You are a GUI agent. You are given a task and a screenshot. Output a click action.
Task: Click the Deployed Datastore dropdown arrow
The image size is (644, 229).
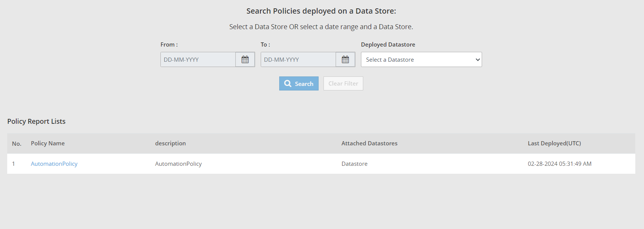coord(478,59)
